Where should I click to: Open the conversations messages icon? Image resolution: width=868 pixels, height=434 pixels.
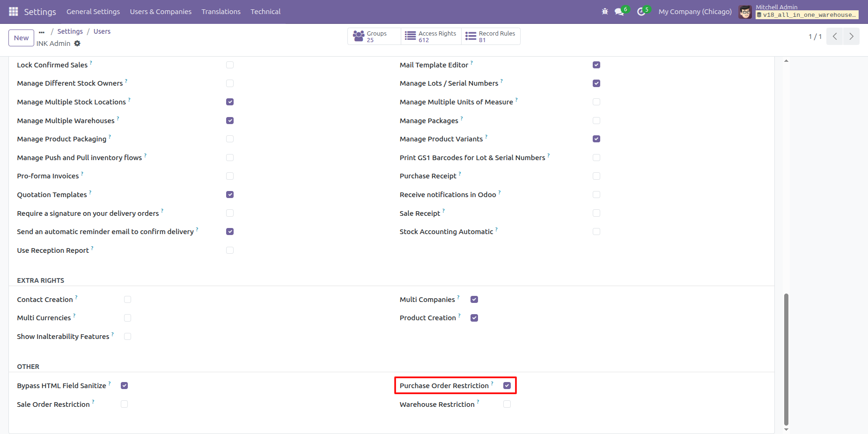pos(620,11)
